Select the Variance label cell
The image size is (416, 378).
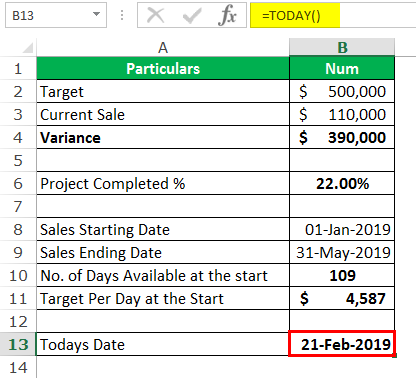(x=163, y=137)
